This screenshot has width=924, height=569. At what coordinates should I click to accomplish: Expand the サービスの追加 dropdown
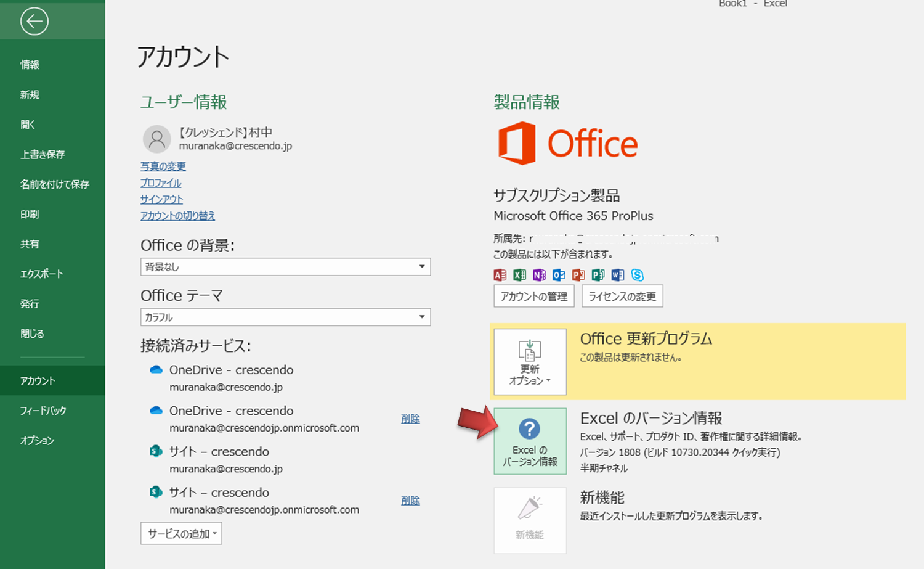coord(181,534)
